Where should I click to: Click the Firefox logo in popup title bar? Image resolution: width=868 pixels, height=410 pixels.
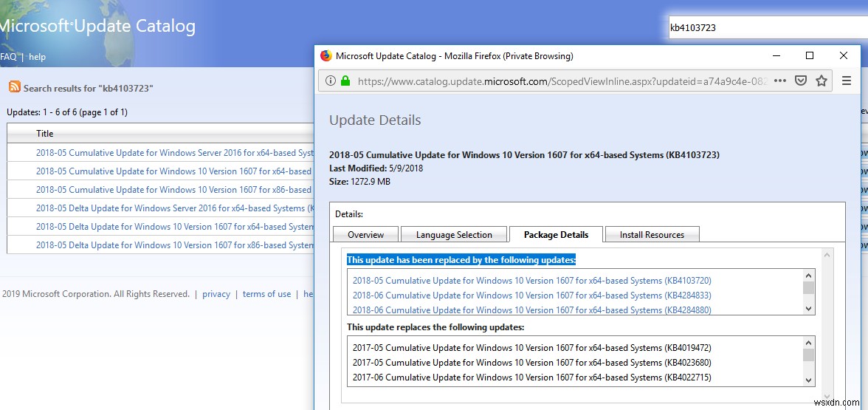[326, 55]
